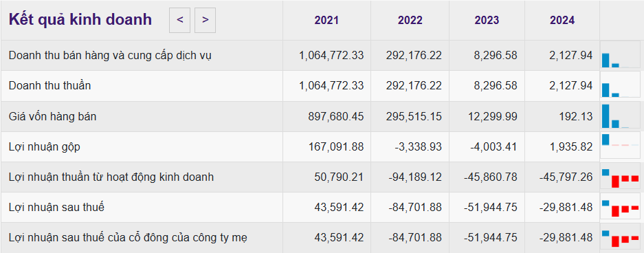Screen dimensions: 644x253
Task: Go to next period with the > button
Action: 205,20
